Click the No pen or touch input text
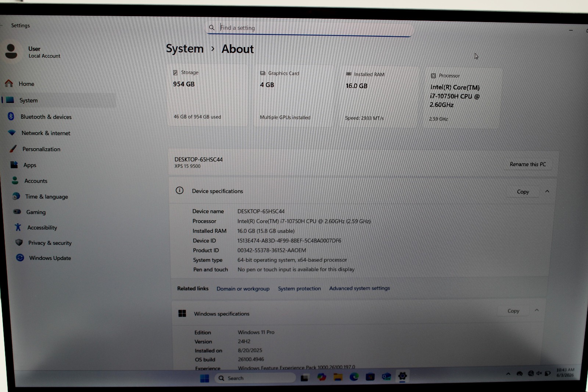Viewport: 588px width, 392px height. pyautogui.click(x=296, y=270)
